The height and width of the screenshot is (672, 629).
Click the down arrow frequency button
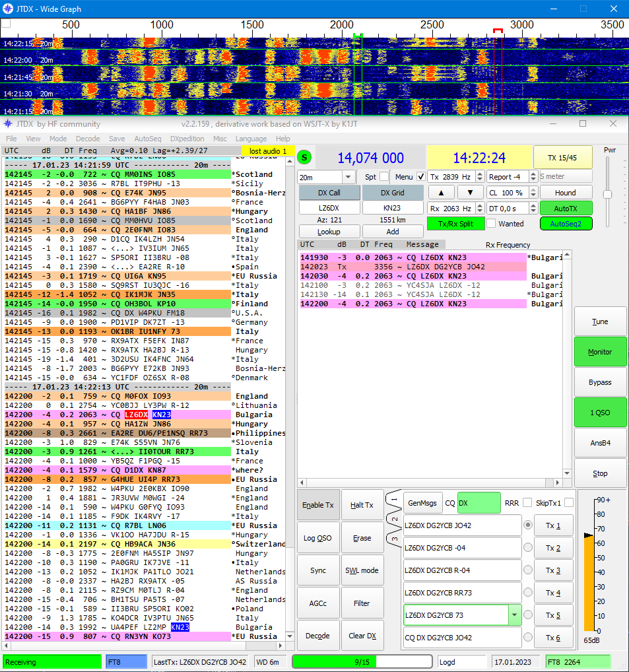click(470, 193)
